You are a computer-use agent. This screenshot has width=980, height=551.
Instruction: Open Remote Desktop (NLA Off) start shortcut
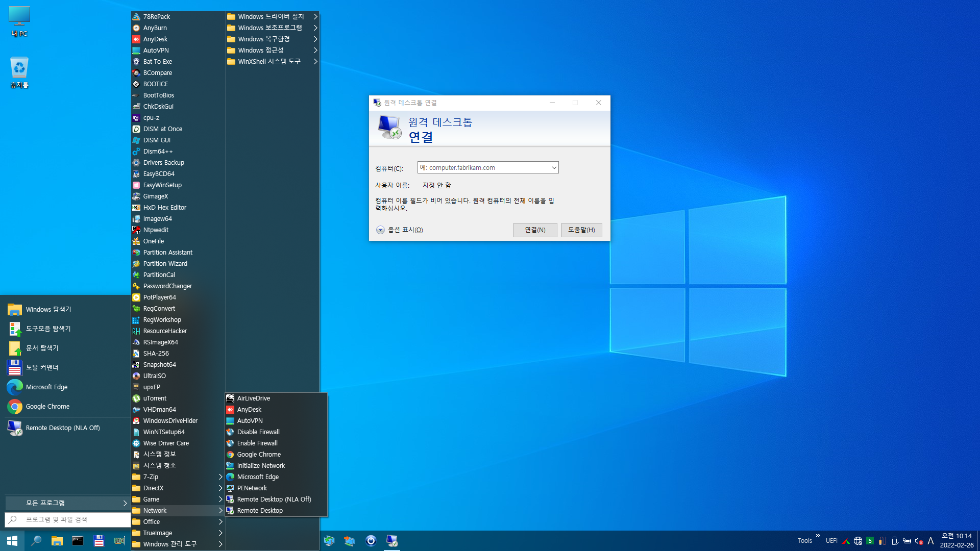coord(66,428)
